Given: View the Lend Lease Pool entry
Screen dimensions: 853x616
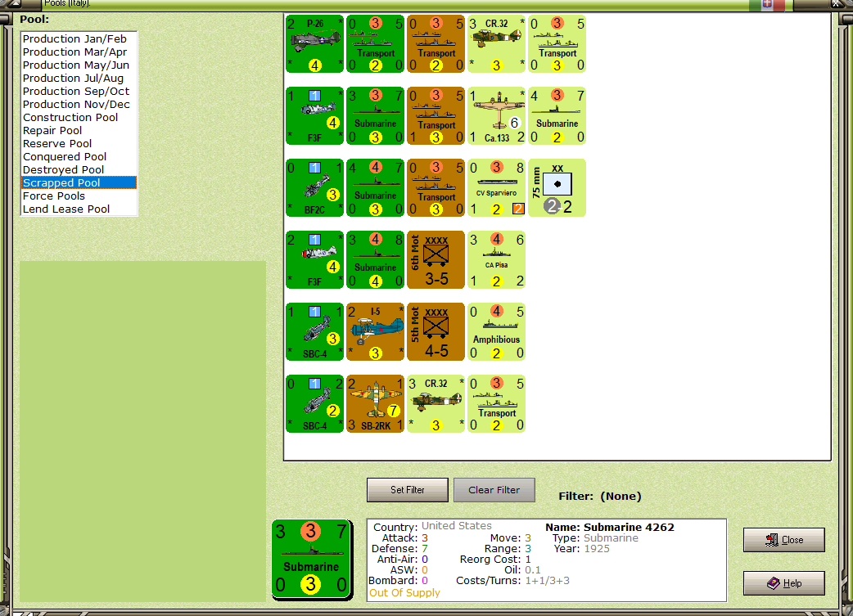Looking at the screenshot, I should (79, 209).
